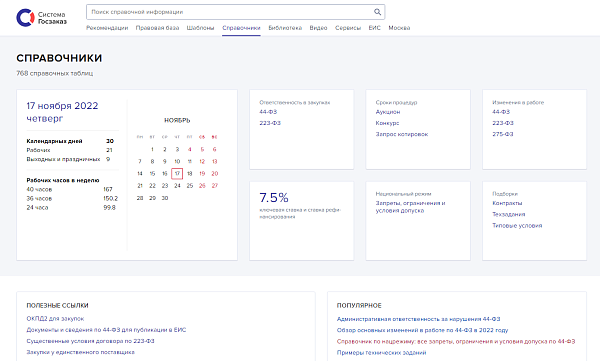Open Конкурс under Сроки процедур
This screenshot has width=600, height=361.
(387, 123)
